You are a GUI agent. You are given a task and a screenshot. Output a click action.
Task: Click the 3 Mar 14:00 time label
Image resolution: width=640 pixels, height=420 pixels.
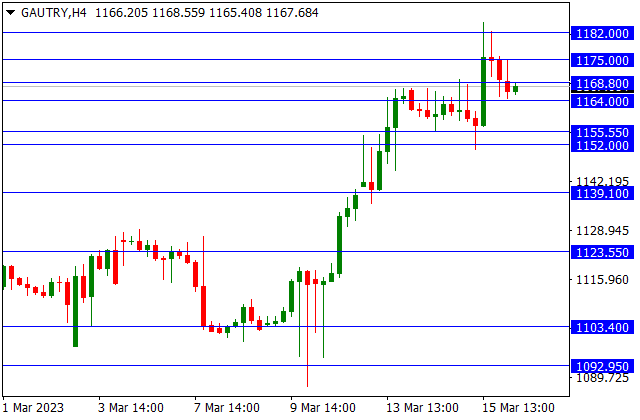(x=131, y=407)
